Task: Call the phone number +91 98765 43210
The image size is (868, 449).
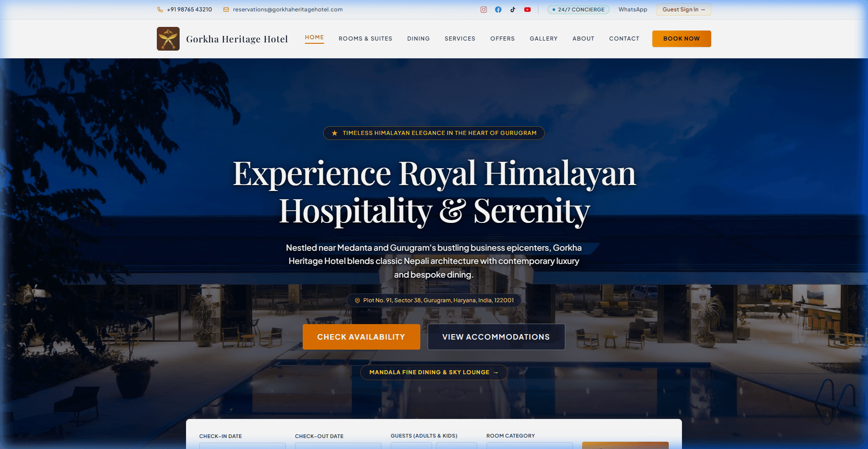Action: coord(189,10)
